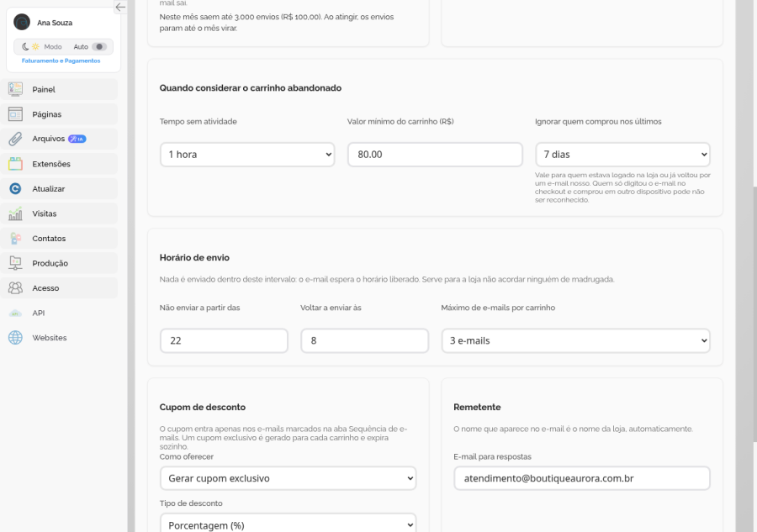Open Ignorar quem comprou nos últimos dropdown
Viewport: 757px width, 532px height.
(622, 155)
